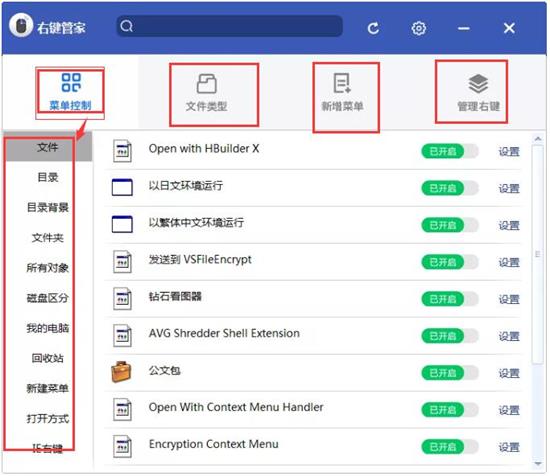Open 设置 link for 以日文环境运行
The height and width of the screenshot is (476, 550).
(509, 189)
